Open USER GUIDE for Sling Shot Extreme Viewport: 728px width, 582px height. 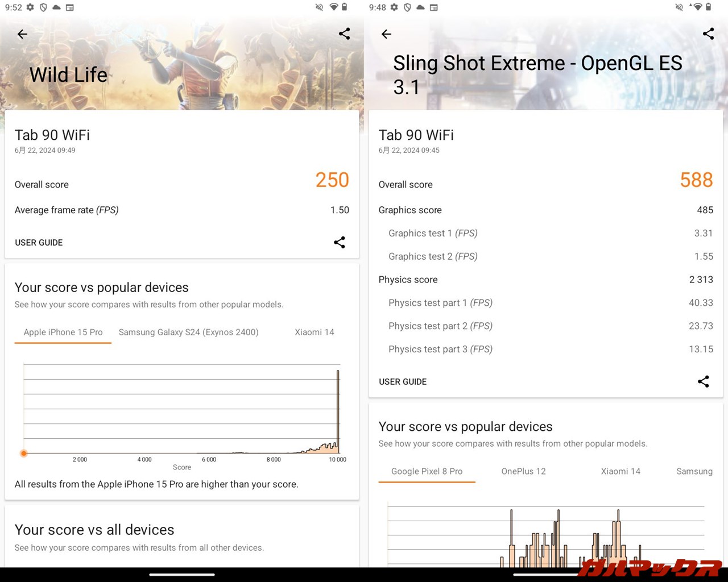coord(403,381)
